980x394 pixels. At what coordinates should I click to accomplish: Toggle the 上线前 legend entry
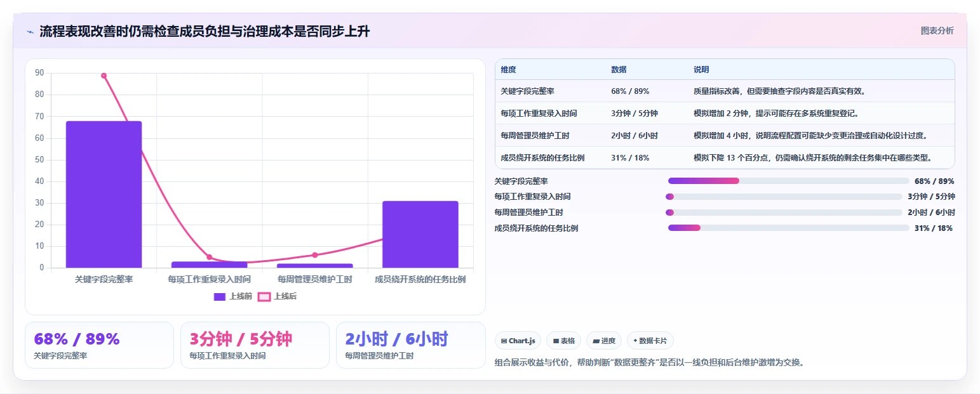pyautogui.click(x=233, y=296)
